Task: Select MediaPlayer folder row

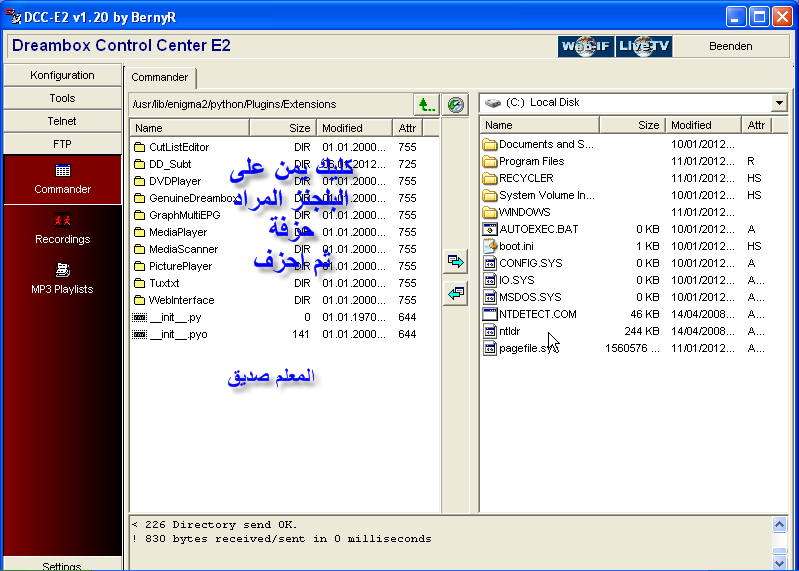Action: click(x=284, y=232)
